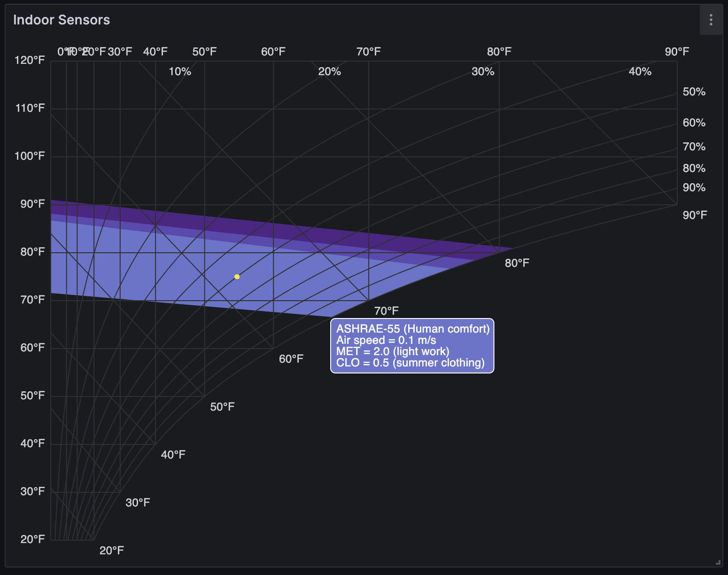Click the Indoor Sensors panel title
Screen dimensions: 728x575
[62, 20]
